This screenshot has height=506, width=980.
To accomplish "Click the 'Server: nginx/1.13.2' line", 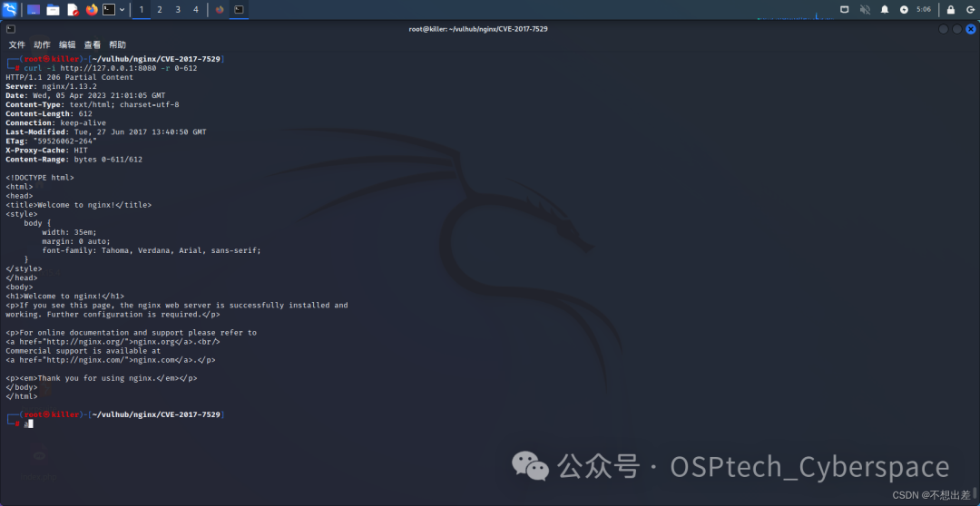I will [x=51, y=86].
